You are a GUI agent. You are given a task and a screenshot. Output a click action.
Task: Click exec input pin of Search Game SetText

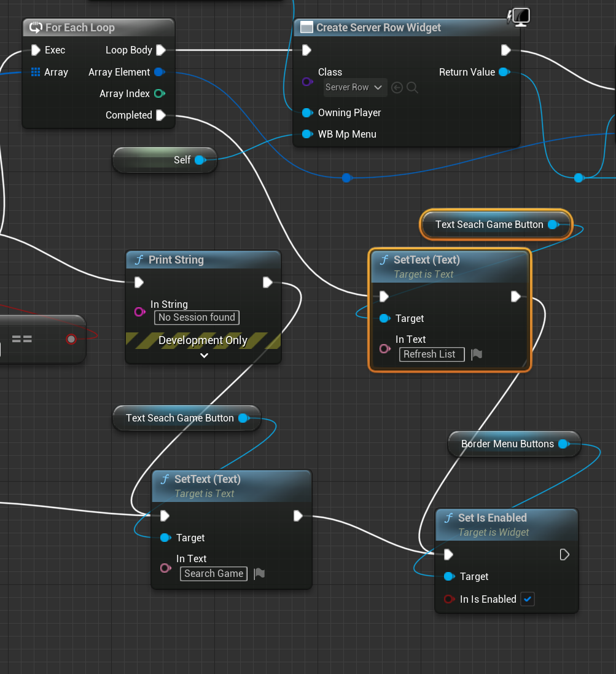165,516
